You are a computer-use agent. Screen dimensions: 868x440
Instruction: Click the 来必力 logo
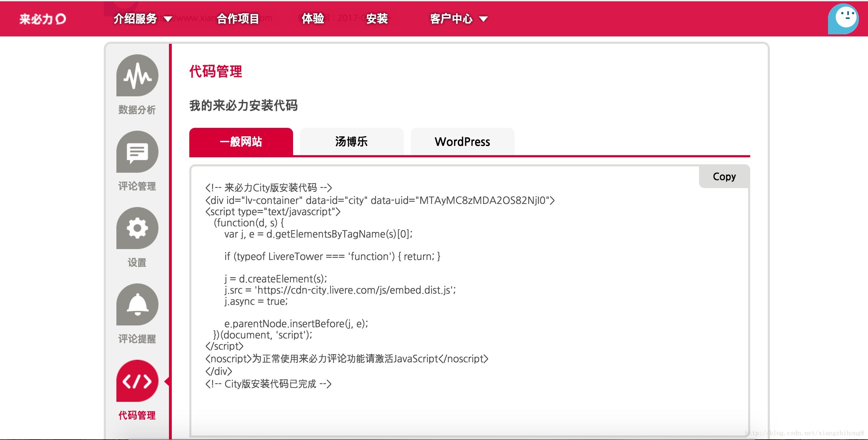tap(42, 19)
